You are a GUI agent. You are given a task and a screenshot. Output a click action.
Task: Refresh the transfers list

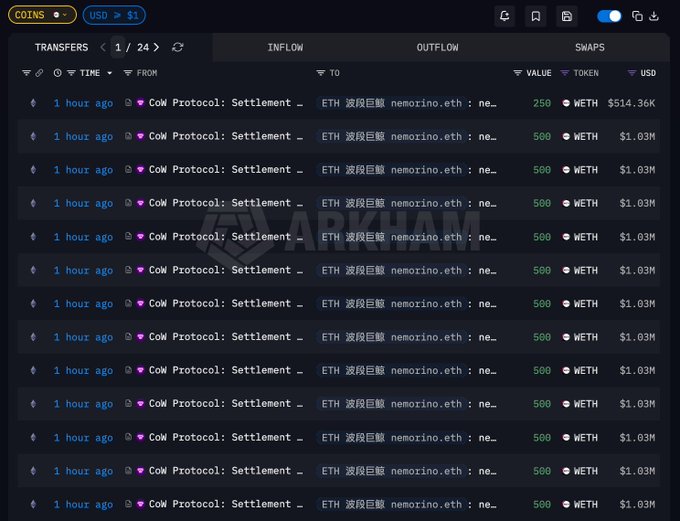pos(178,47)
